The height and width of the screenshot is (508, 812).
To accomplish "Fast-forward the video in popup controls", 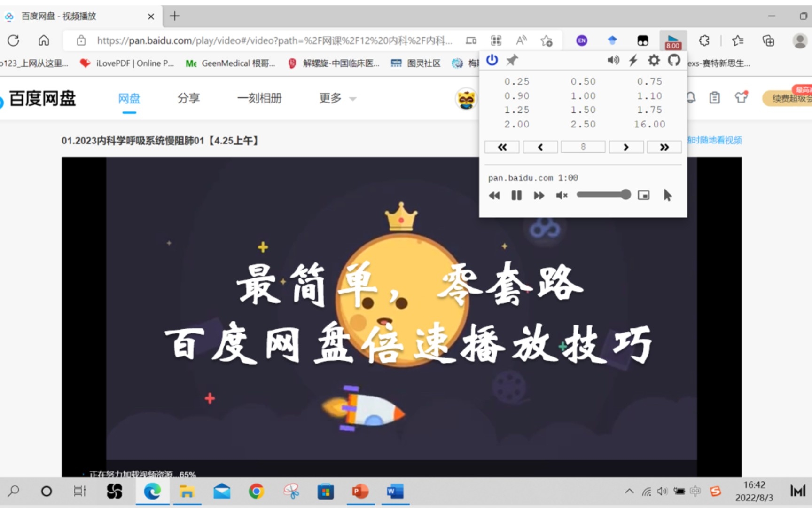I will coord(539,196).
